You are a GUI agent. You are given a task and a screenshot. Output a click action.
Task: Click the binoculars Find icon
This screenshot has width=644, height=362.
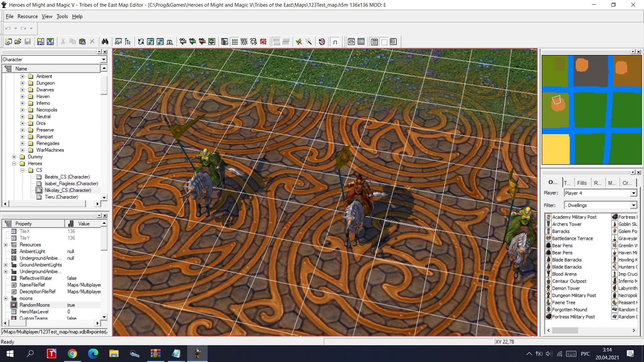pos(105,42)
